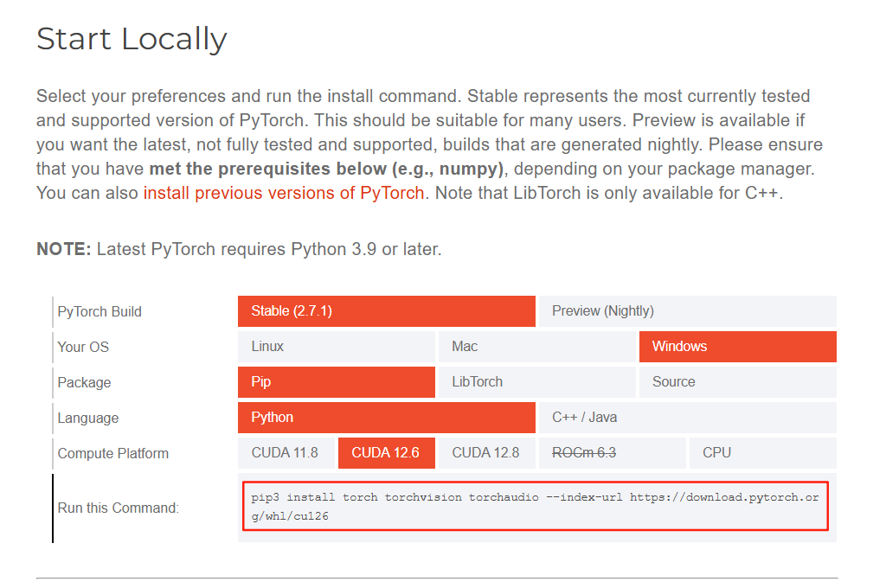Viewport: 886px width, 588px height.
Task: Click the pip3 install command text box
Action: 535,506
